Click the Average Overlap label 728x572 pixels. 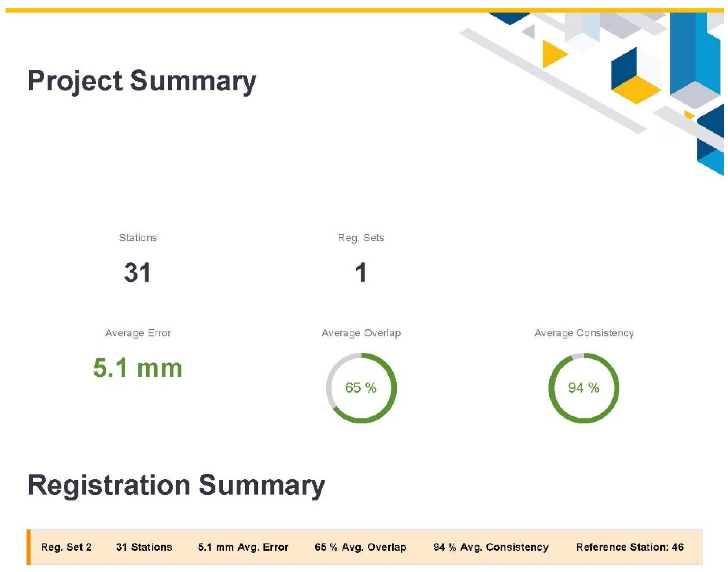[361, 333]
